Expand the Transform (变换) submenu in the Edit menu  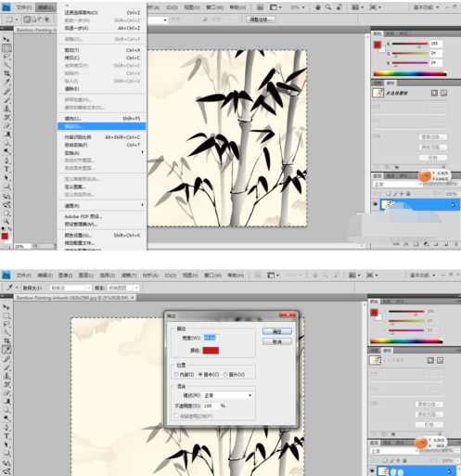tap(102, 153)
